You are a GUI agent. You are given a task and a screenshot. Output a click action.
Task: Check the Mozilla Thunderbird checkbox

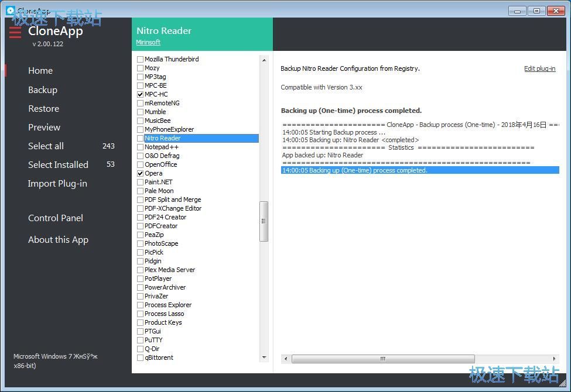point(140,59)
